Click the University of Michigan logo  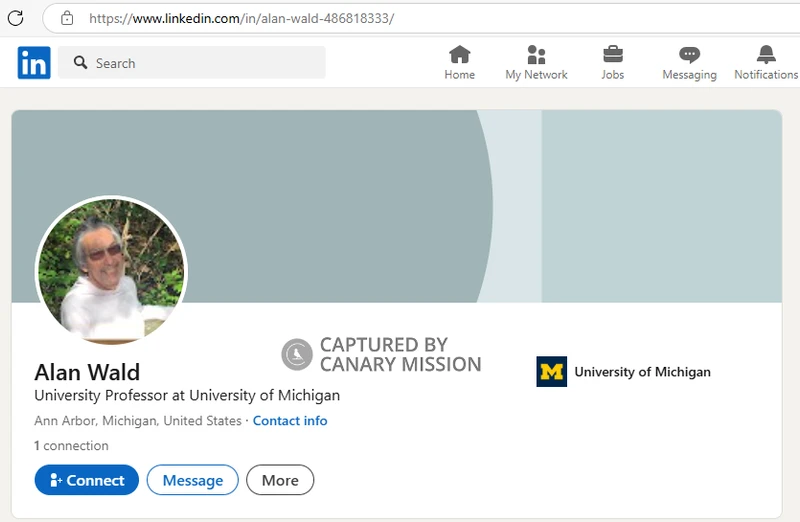[552, 371]
